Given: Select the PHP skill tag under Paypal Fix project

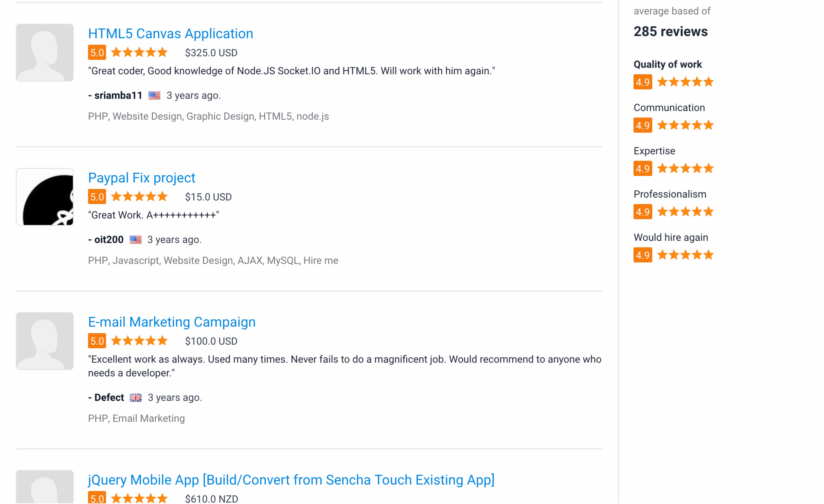Looking at the screenshot, I should [x=98, y=260].
